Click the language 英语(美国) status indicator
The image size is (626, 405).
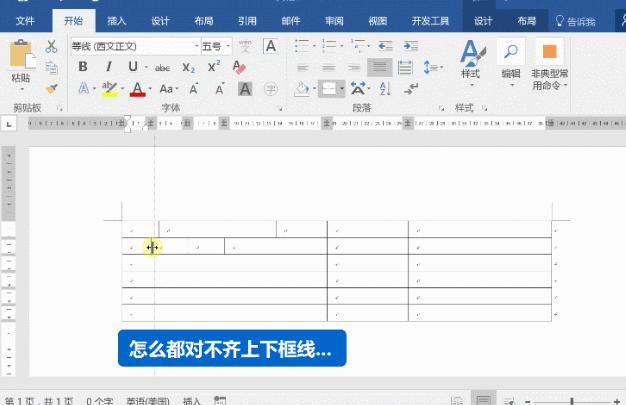(148, 401)
